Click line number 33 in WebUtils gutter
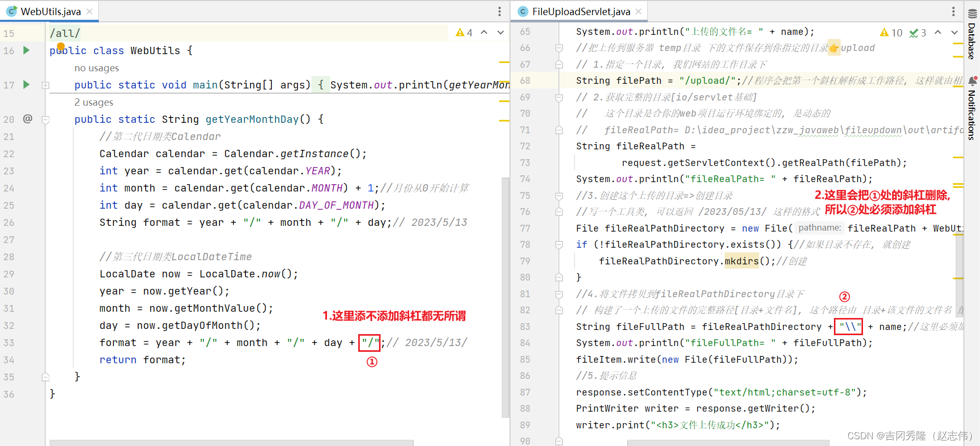The width and height of the screenshot is (980, 446). tap(9, 342)
